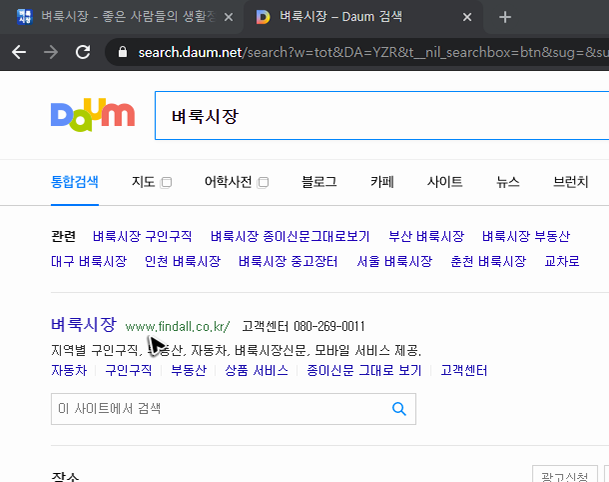Click the 고객센터 080-269-0011 text

[x=303, y=326]
